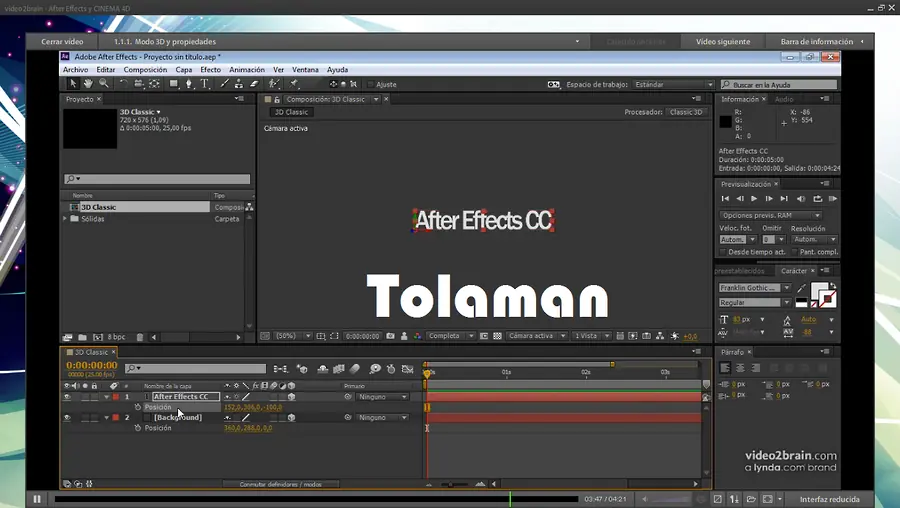Open Barra de información
The width and height of the screenshot is (900, 508).
[x=821, y=41]
